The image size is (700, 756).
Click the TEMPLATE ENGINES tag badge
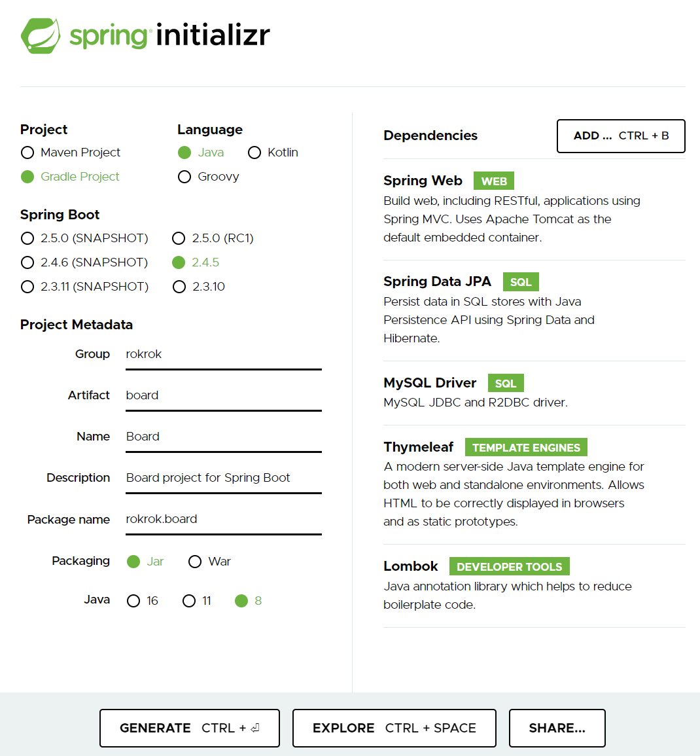526,448
